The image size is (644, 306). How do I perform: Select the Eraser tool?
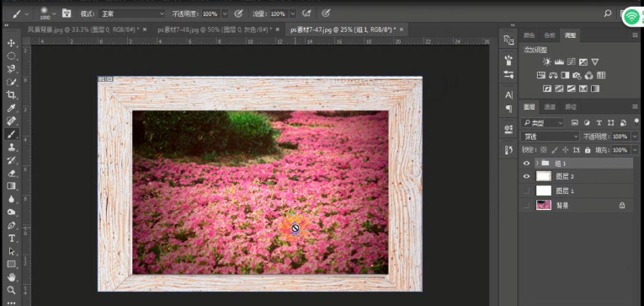11,173
